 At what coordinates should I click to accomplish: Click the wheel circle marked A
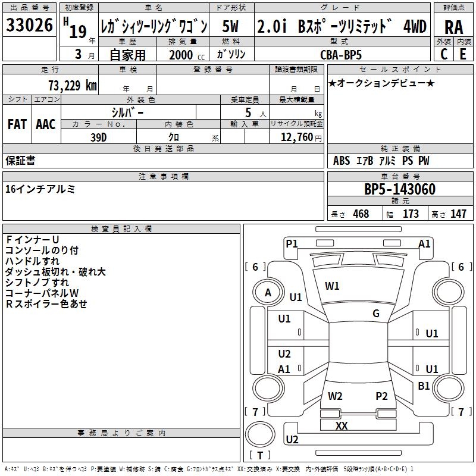268,293
